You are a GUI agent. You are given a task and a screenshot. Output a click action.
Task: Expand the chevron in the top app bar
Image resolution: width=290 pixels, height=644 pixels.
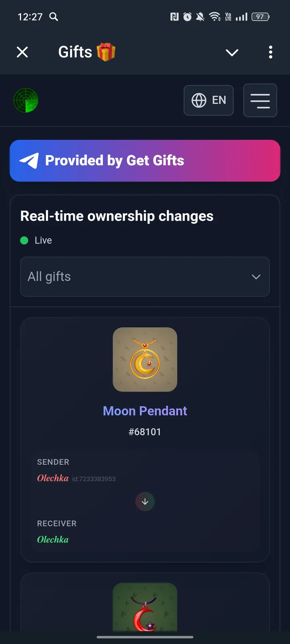click(232, 52)
